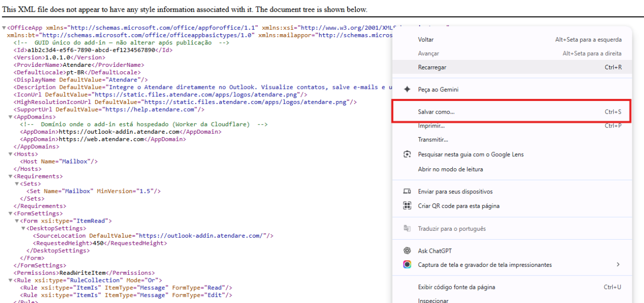This screenshot has width=644, height=303.
Task: Collapse the OfficeApp root node
Action: [4, 28]
